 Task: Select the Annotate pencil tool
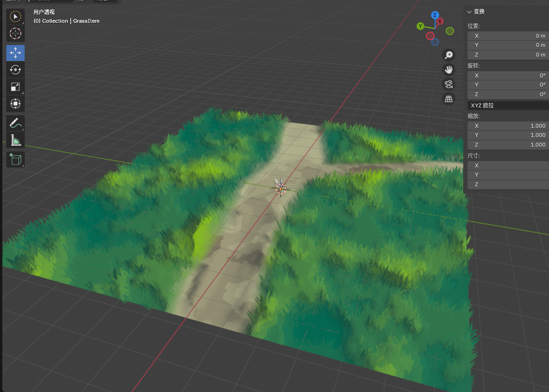pyautogui.click(x=16, y=123)
